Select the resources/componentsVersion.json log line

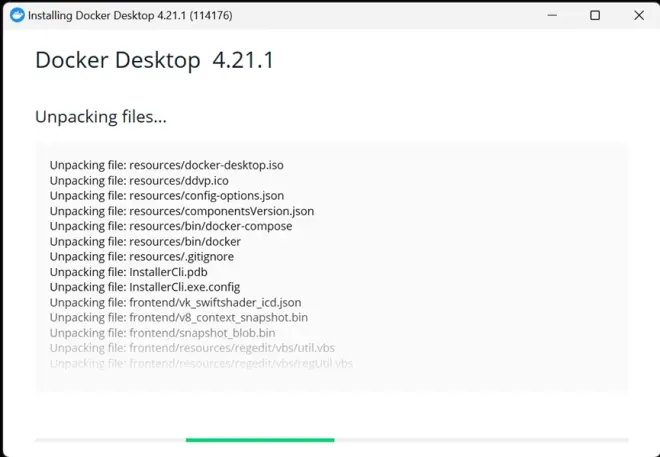point(182,211)
